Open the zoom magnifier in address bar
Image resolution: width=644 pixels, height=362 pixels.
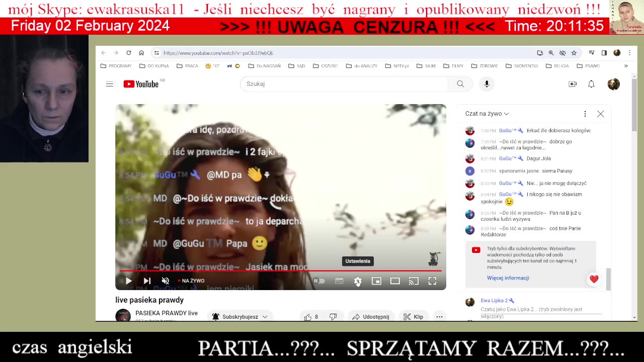click(x=551, y=53)
